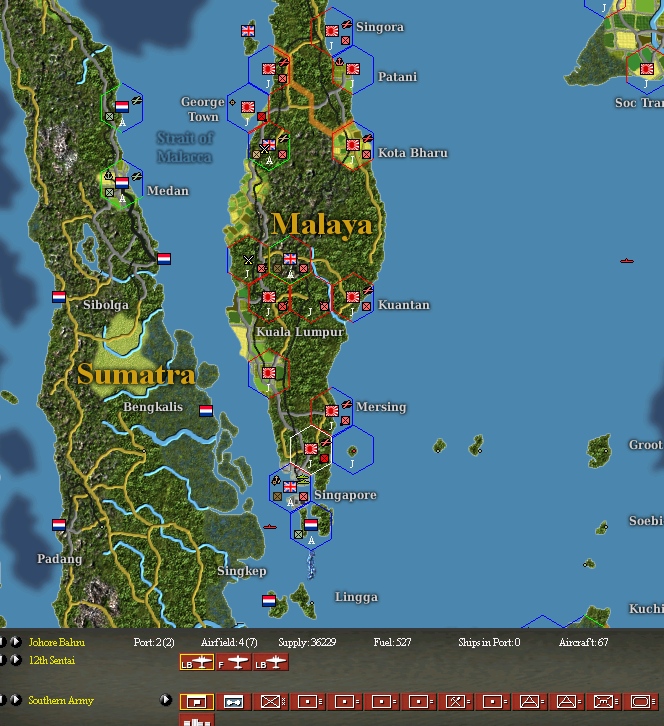Screen dimensions: 664x726
Task: Expand the arrow next to 12th Sentai
Action: (x=16, y=660)
